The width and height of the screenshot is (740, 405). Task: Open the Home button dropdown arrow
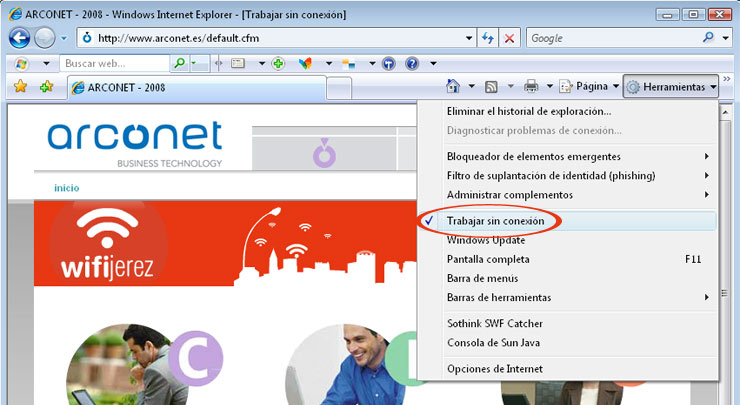pyautogui.click(x=471, y=86)
